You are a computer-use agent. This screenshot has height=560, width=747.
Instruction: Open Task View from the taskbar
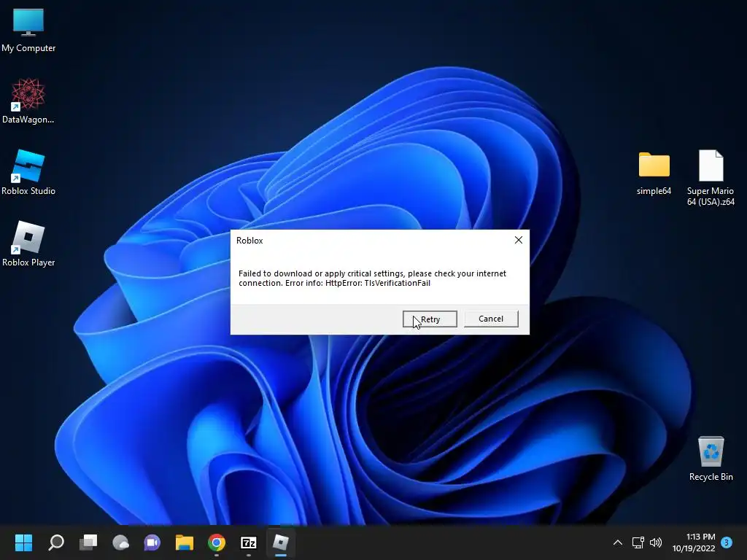click(x=88, y=542)
